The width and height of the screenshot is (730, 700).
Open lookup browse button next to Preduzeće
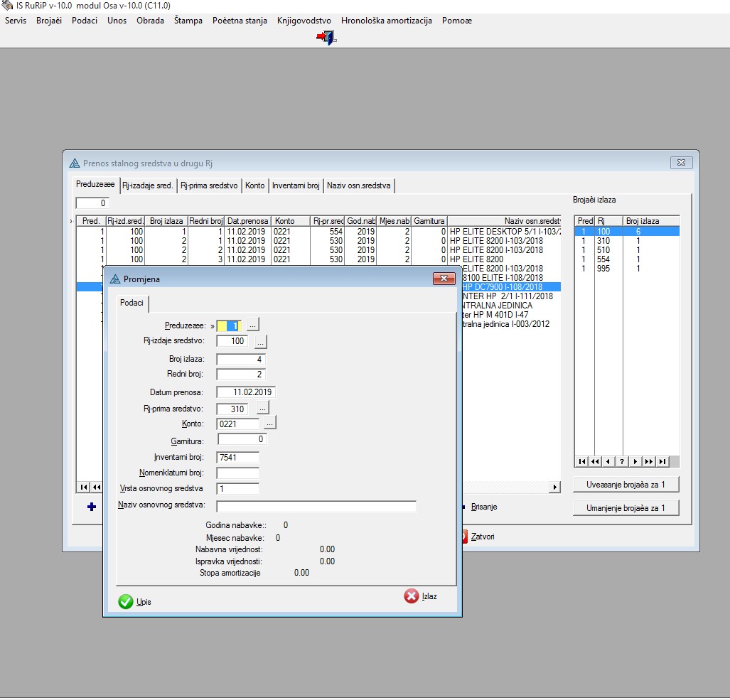click(254, 325)
